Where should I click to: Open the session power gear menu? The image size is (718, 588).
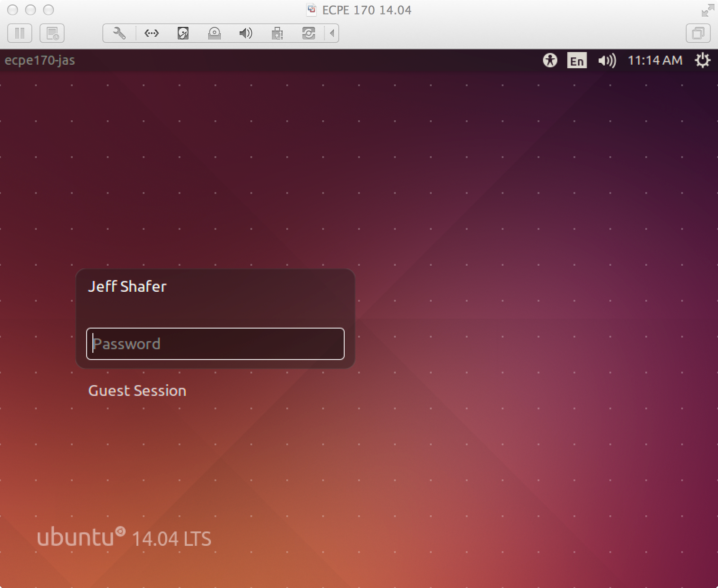click(x=702, y=60)
